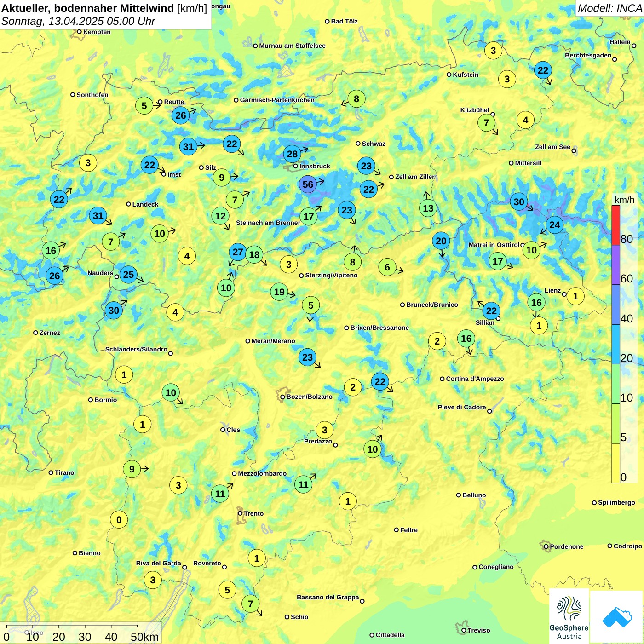The image size is (644, 644).
Task: Select the 24 wind marker near Matrei
Action: (x=555, y=225)
